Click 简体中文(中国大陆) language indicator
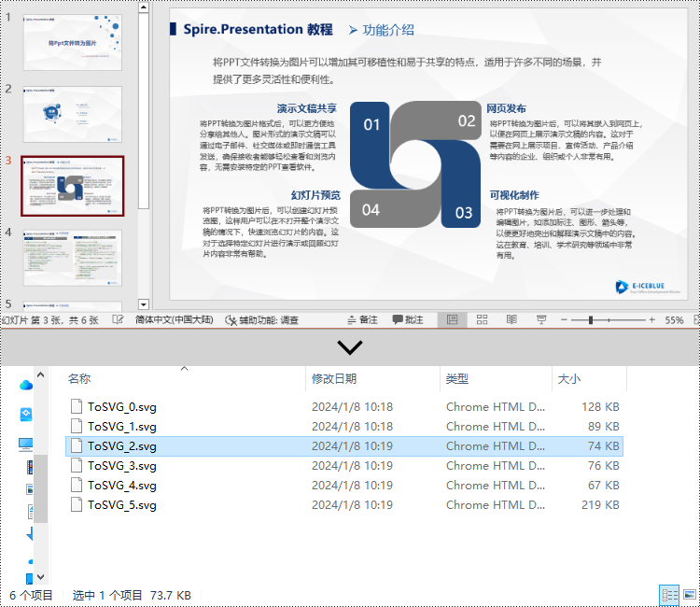700x607 pixels. 175,319
